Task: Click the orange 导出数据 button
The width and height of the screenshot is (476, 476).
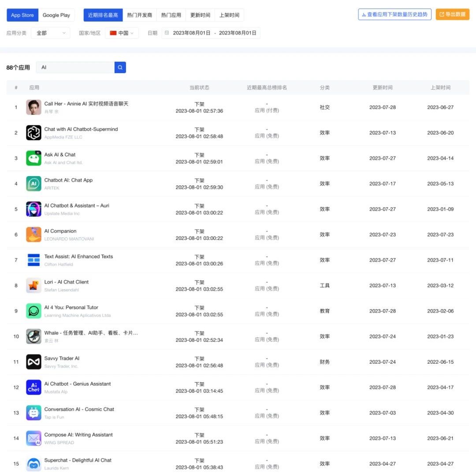Action: (x=452, y=14)
